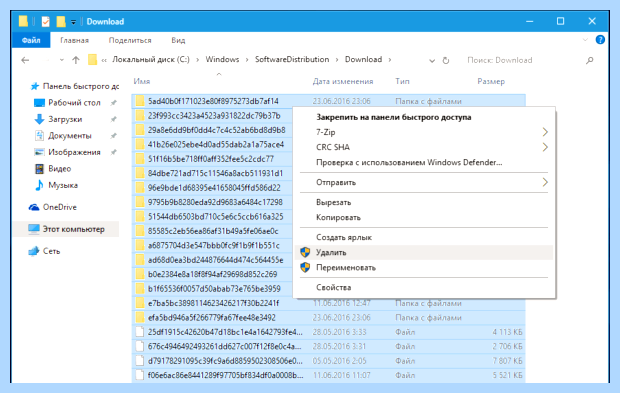Expand chevron after SoftwareDistribution breadcrumb
Viewport: 620px width, 393px height.
tap(337, 60)
